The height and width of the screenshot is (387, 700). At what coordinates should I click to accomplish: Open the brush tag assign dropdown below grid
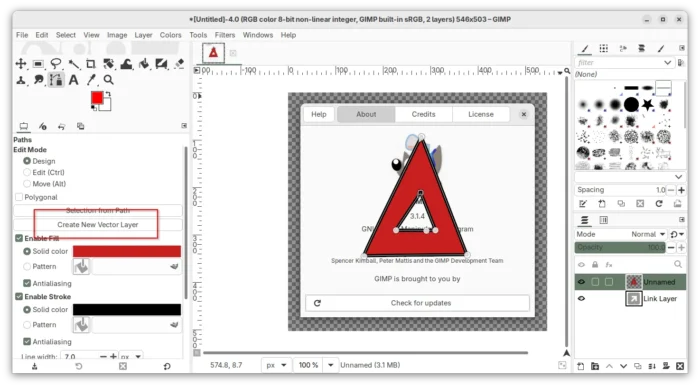coord(679,177)
